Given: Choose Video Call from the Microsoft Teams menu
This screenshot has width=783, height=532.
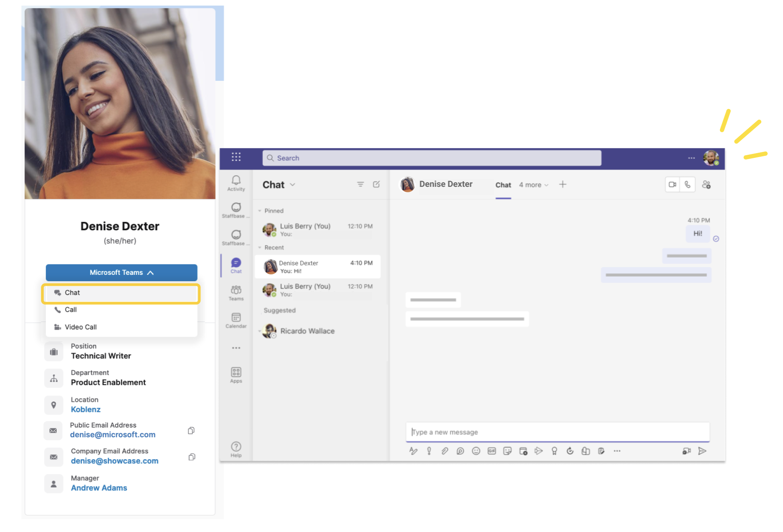Looking at the screenshot, I should pos(121,327).
